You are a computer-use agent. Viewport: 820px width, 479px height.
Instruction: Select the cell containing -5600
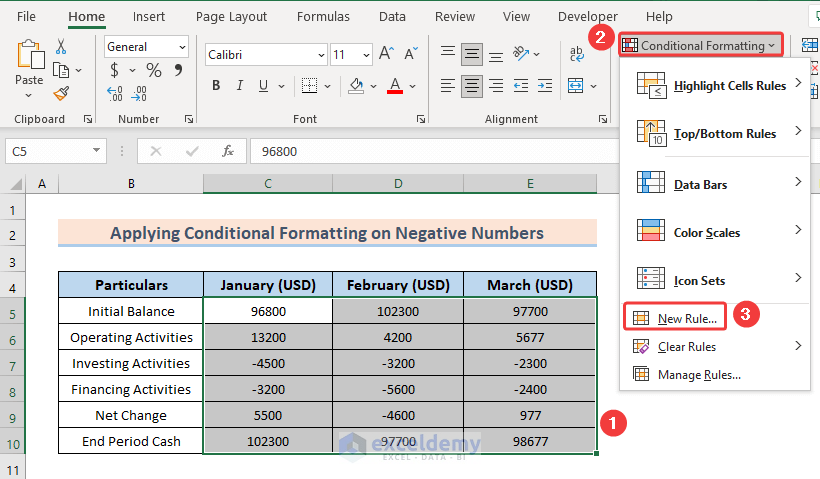pyautogui.click(x=398, y=389)
